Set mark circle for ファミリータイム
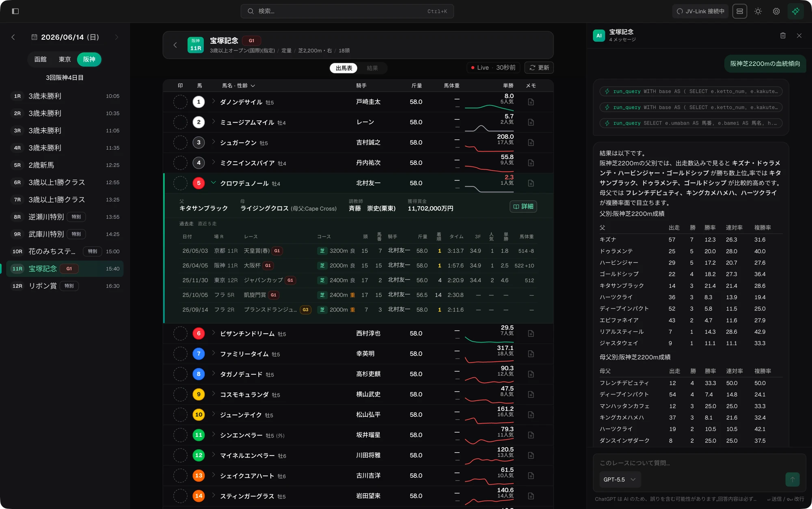 [x=180, y=354]
